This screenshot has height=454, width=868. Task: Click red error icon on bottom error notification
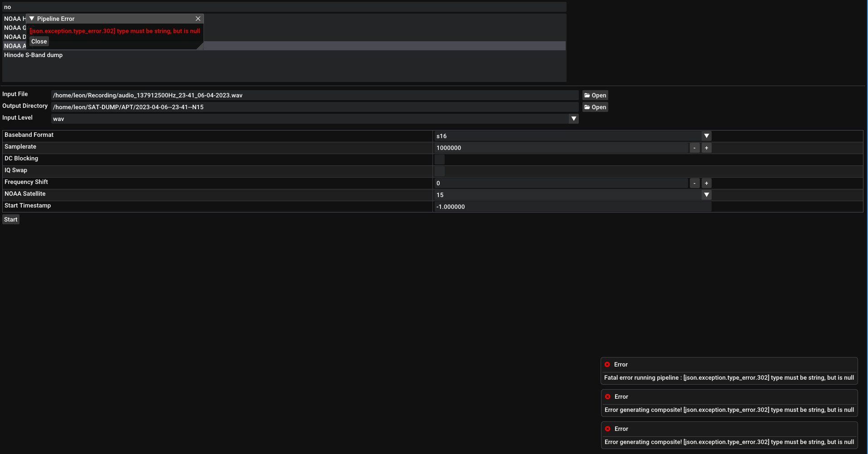coord(608,429)
